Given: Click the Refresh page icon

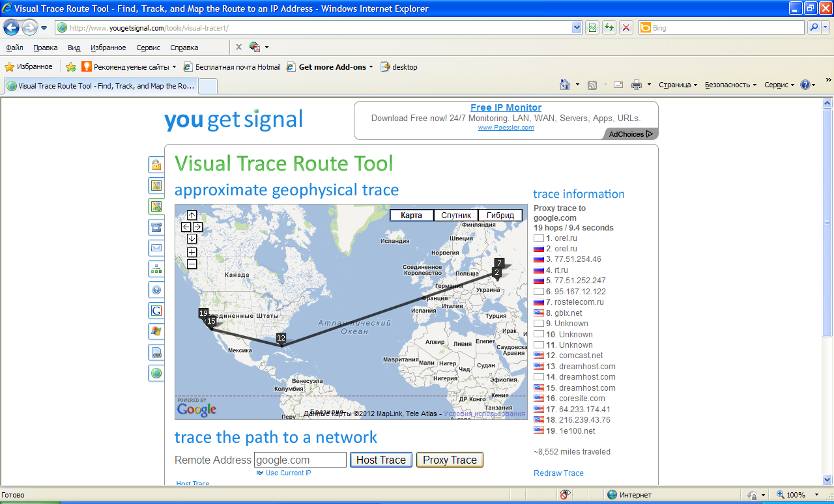Looking at the screenshot, I should click(609, 28).
